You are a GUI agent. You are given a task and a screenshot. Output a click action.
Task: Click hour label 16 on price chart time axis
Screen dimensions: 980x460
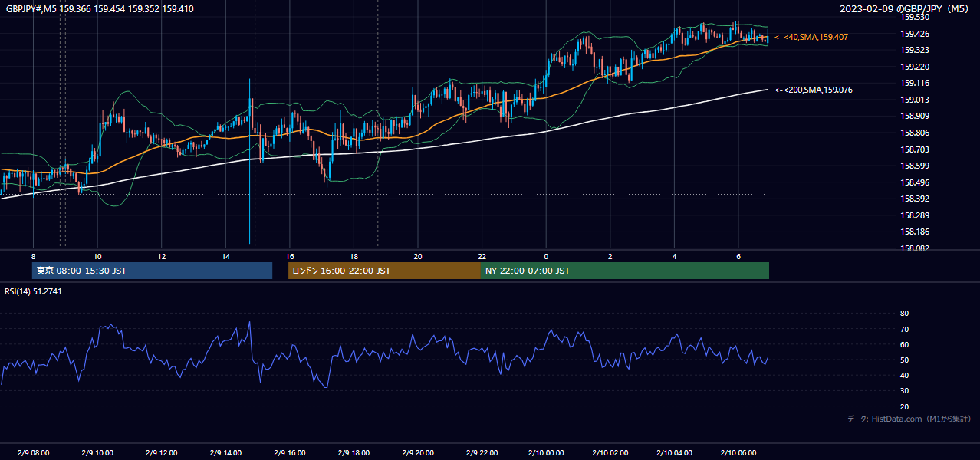click(x=290, y=257)
